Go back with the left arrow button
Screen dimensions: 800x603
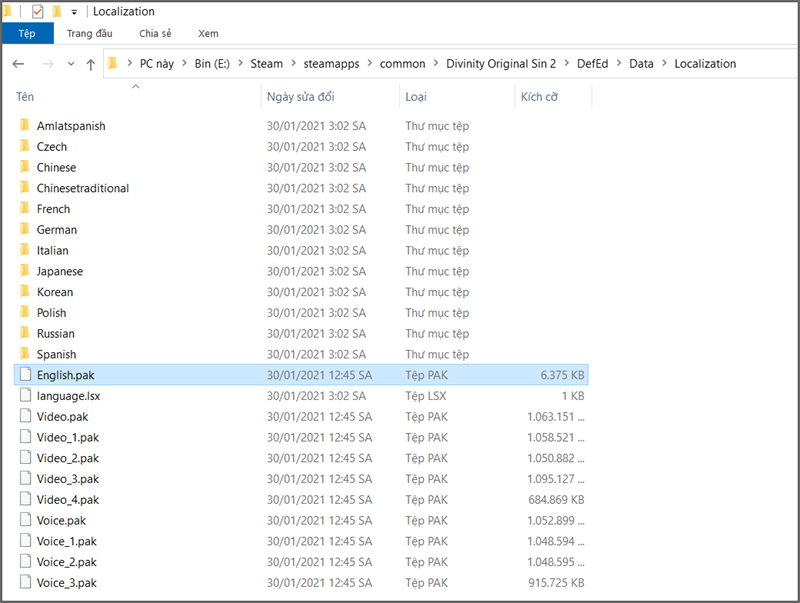pyautogui.click(x=18, y=64)
